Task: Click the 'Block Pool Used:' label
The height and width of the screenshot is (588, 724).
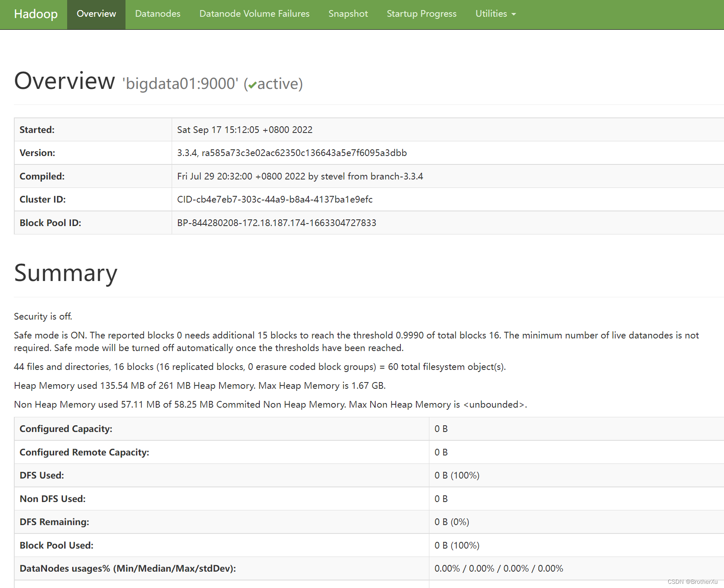Action: (57, 545)
